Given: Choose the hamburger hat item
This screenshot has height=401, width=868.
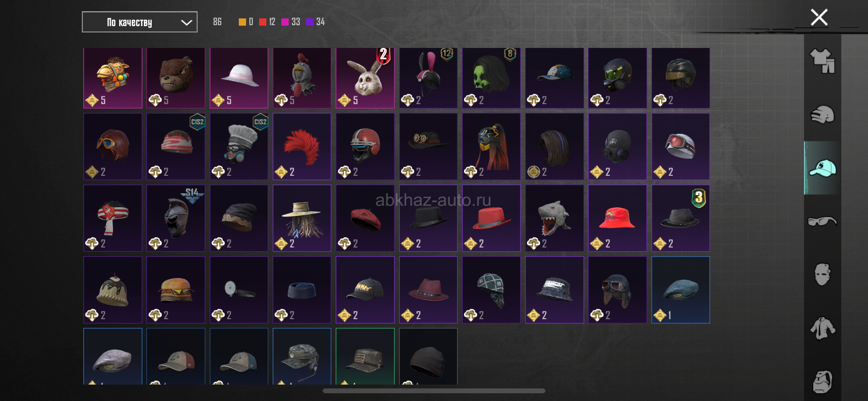Looking at the screenshot, I should [176, 290].
